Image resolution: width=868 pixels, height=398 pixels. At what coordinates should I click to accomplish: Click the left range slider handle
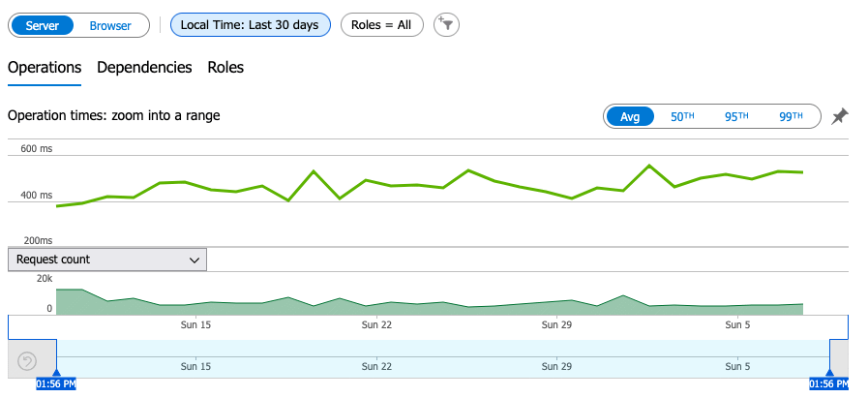pyautogui.click(x=56, y=373)
